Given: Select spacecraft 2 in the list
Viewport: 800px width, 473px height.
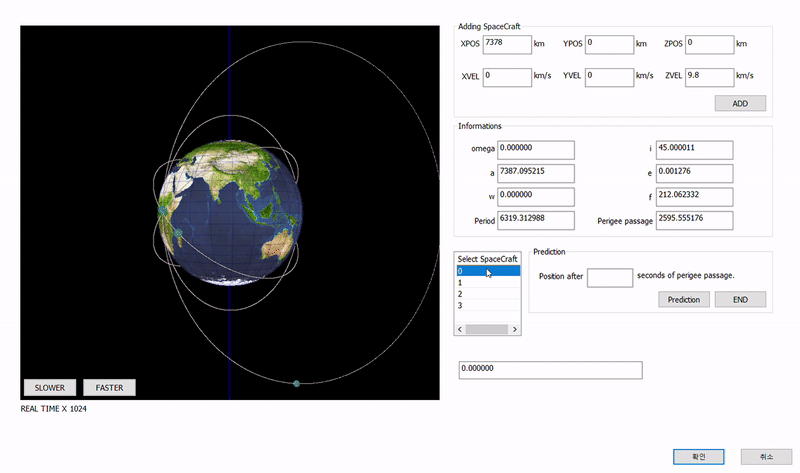Looking at the screenshot, I should pos(488,294).
